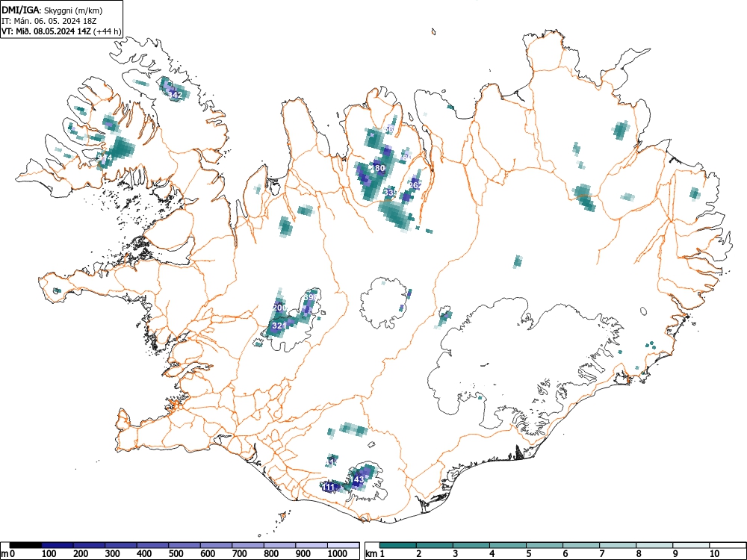This screenshot has height=560, width=747.
Task: Select the 8–9 km legend swatch
Action: coord(654,545)
